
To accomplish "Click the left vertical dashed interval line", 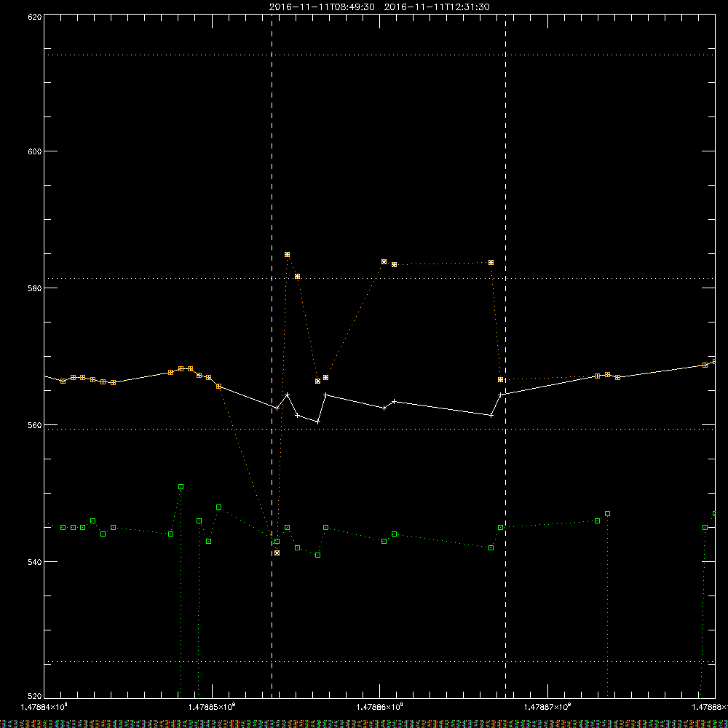I will 272,355.
